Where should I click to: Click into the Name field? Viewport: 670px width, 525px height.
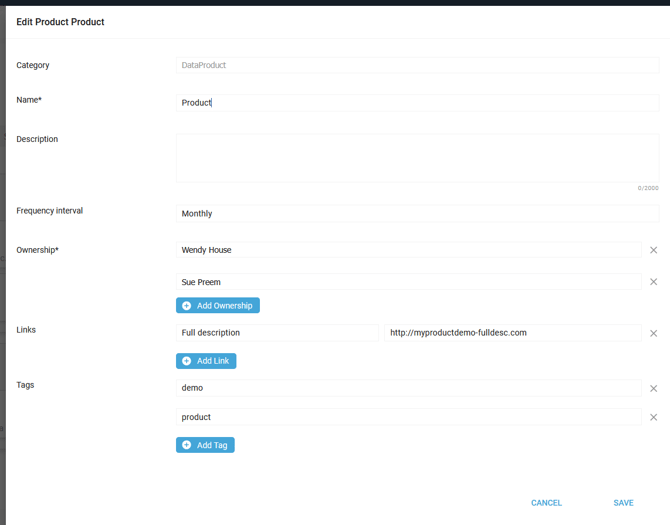click(x=417, y=103)
